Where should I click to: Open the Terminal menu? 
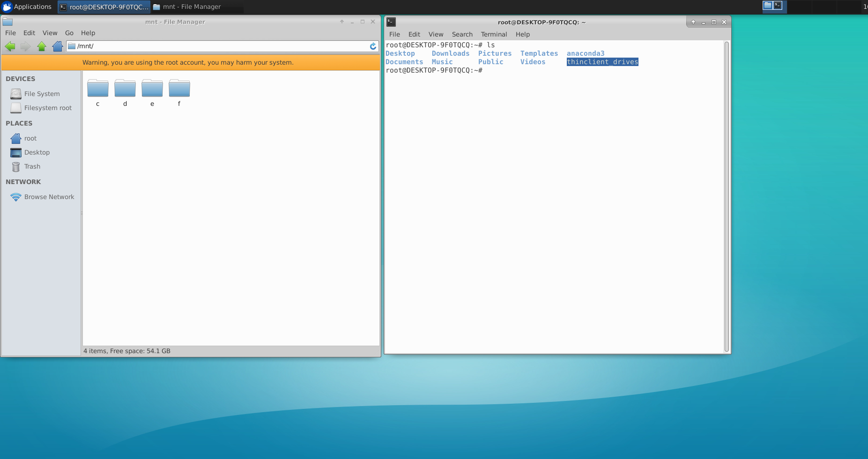[494, 34]
